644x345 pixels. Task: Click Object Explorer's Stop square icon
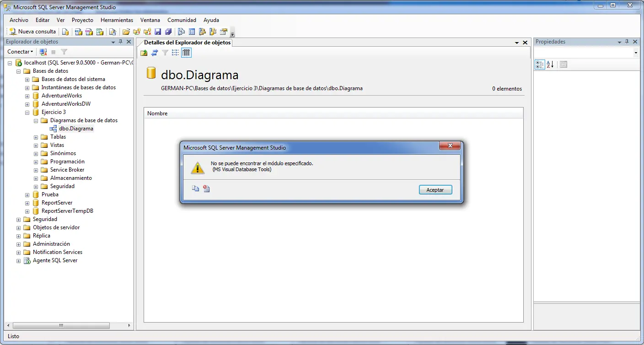(54, 52)
